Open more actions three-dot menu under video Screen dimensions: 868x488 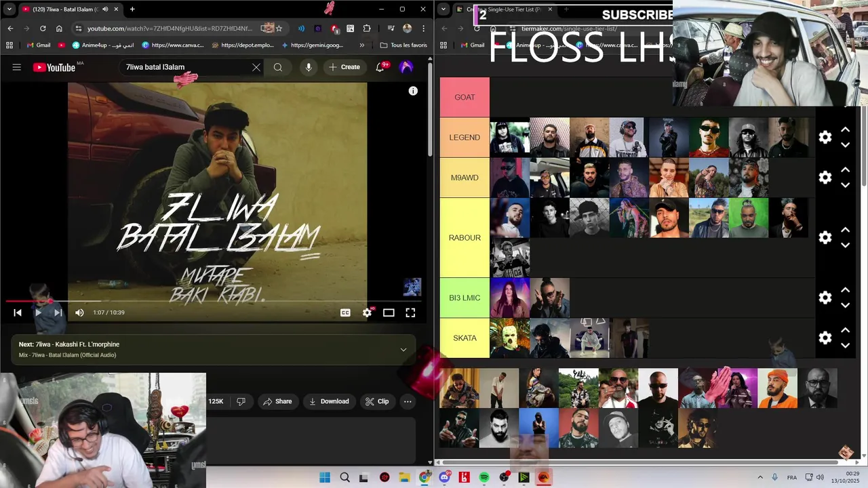408,401
